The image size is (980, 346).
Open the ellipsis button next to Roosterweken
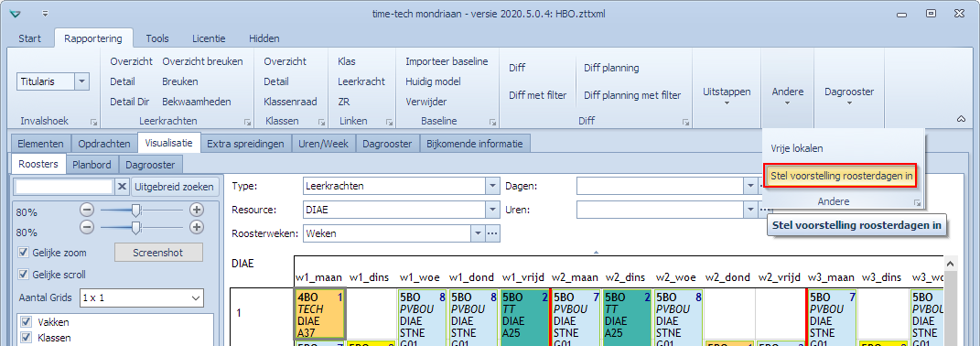pyautogui.click(x=492, y=233)
